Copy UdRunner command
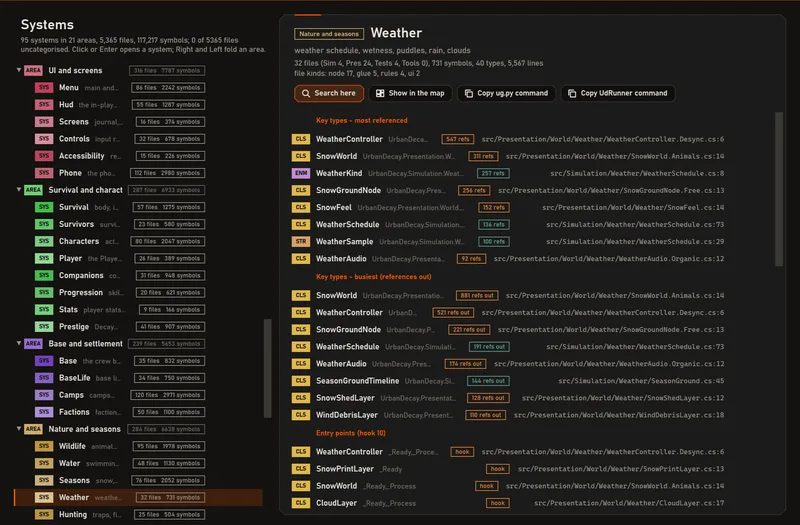This screenshot has width=800, height=525. tap(618, 93)
